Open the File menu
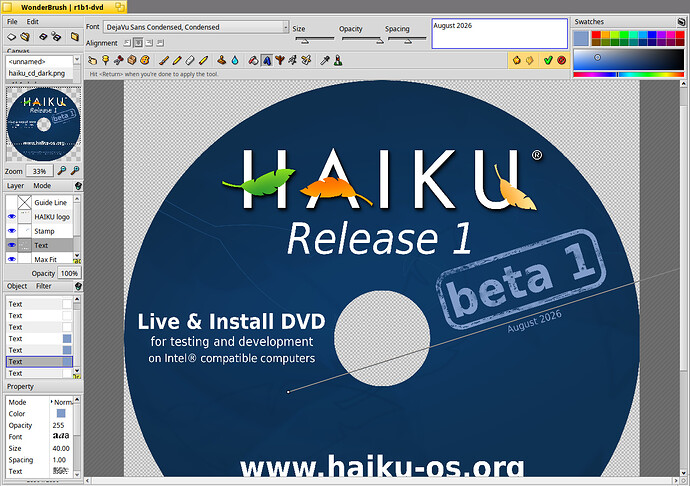This screenshot has width=690, height=486. click(x=12, y=22)
